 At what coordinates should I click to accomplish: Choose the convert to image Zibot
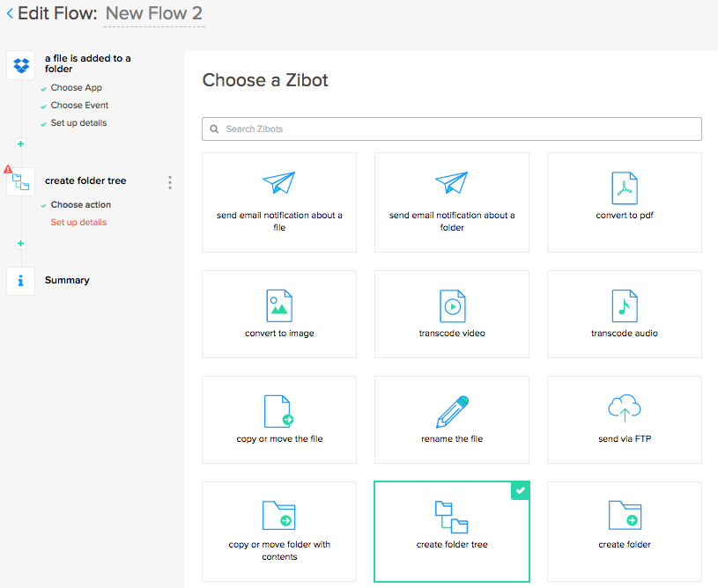(279, 314)
